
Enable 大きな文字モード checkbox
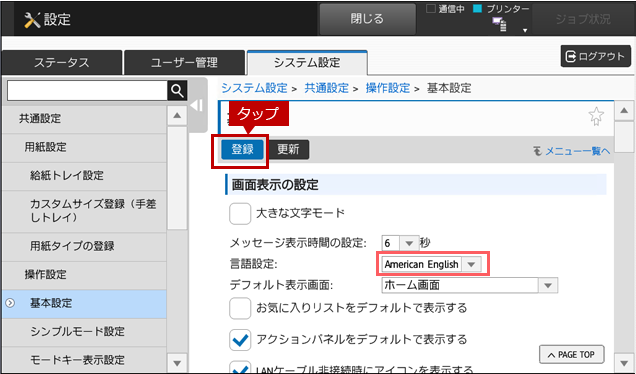pos(240,213)
